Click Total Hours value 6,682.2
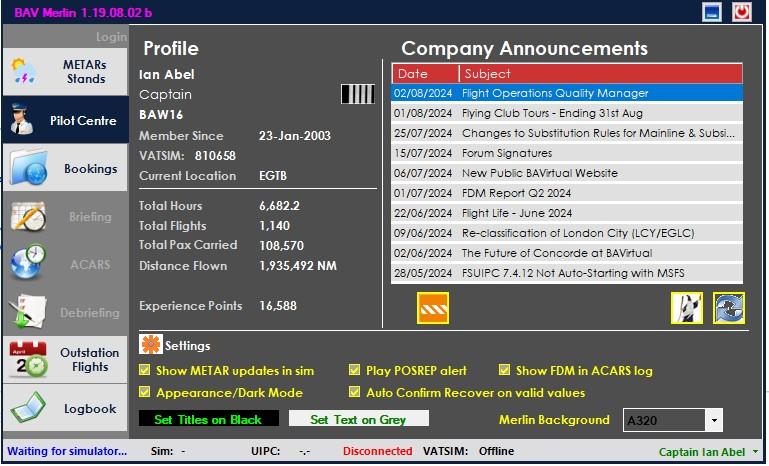769x466 pixels. pyautogui.click(x=279, y=206)
